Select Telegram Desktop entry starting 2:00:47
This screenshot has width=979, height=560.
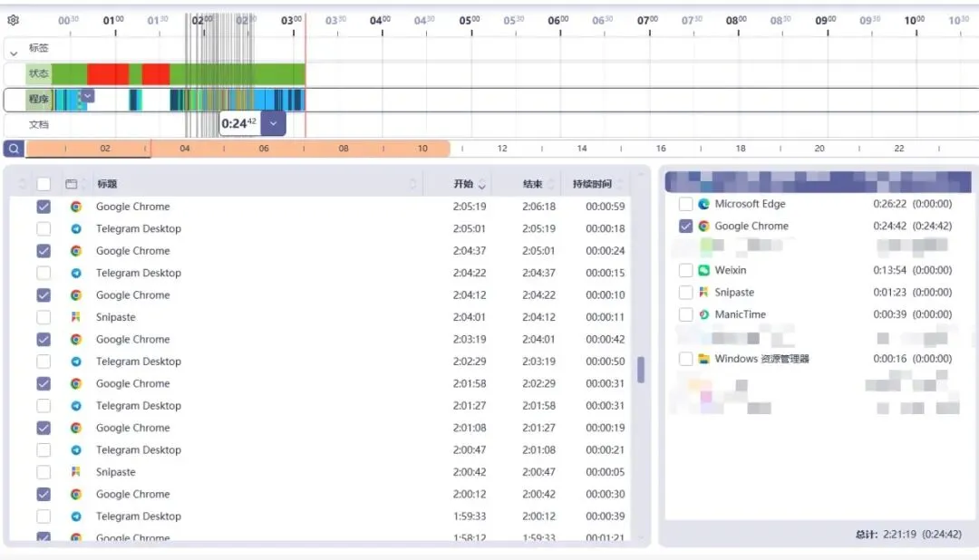(319, 450)
